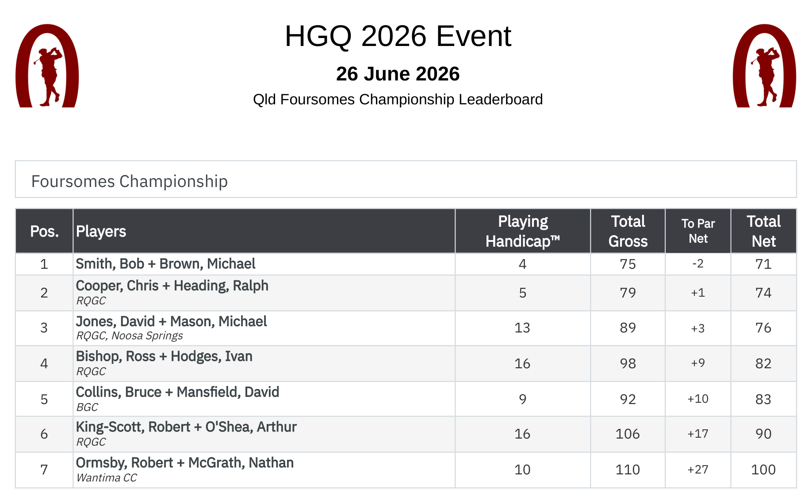Click the left golfer logo icon

[47, 65]
